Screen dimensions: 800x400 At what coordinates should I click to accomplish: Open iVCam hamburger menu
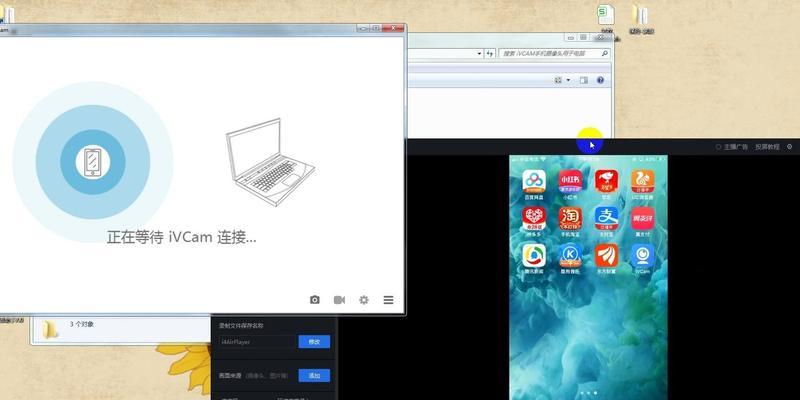[388, 300]
